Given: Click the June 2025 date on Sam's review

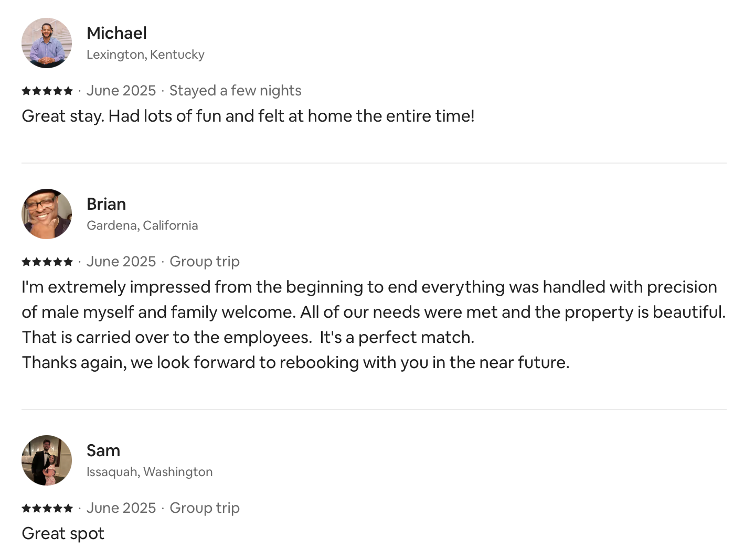Looking at the screenshot, I should pyautogui.click(x=121, y=508).
